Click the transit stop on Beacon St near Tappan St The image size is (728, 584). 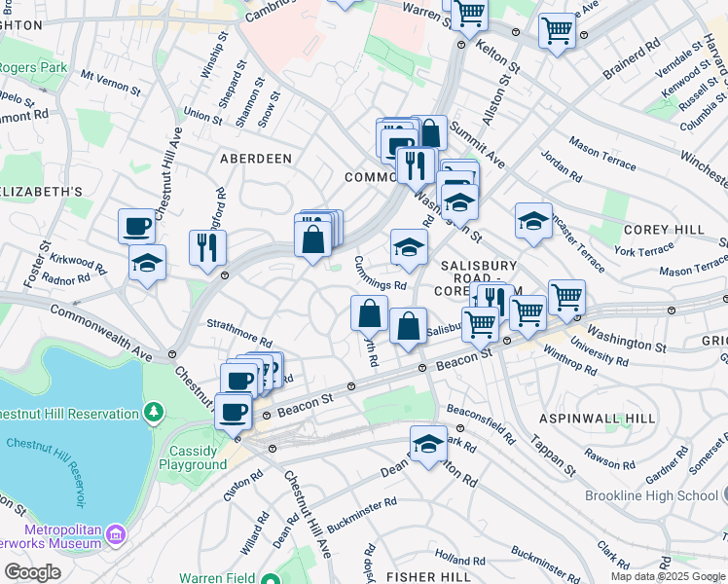coord(507,341)
